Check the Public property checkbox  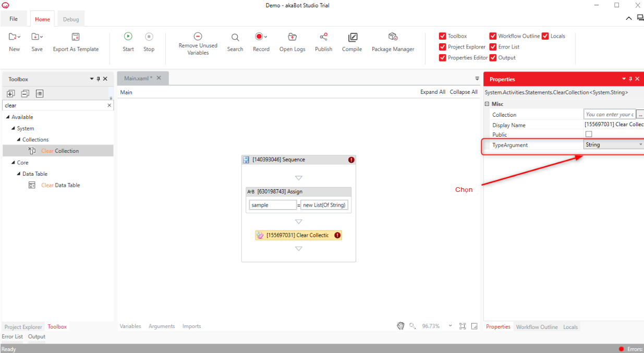589,135
